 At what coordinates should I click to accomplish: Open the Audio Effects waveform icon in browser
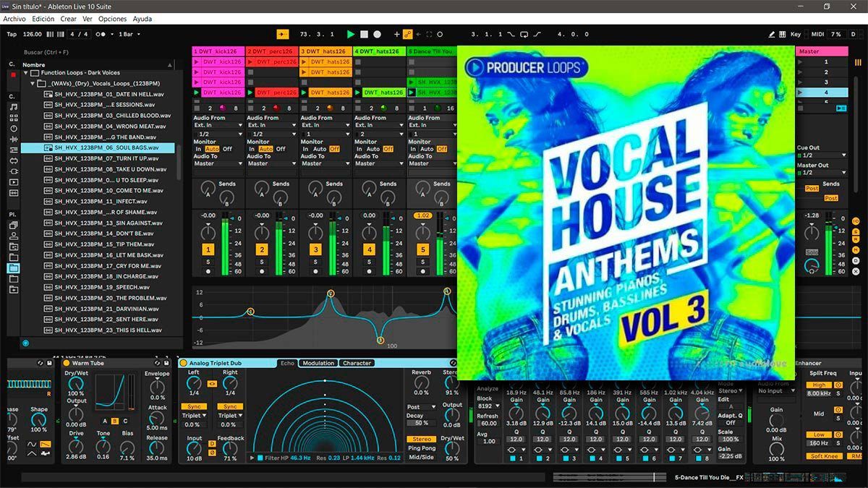pyautogui.click(x=13, y=139)
